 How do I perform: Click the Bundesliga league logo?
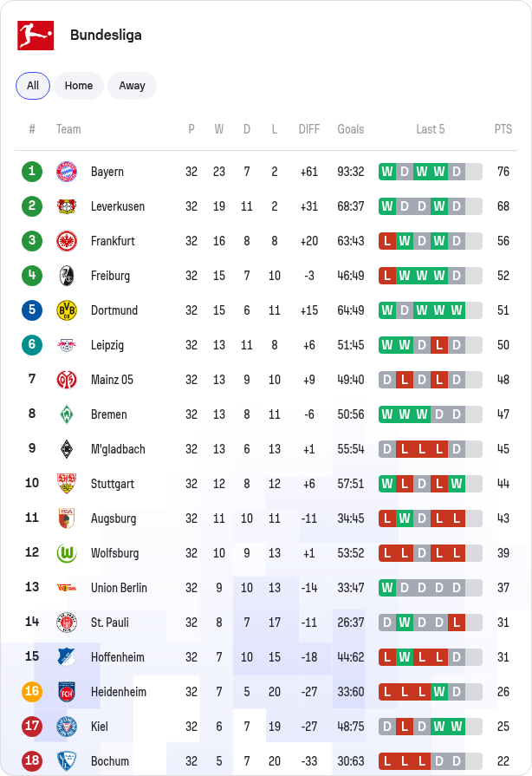36,36
